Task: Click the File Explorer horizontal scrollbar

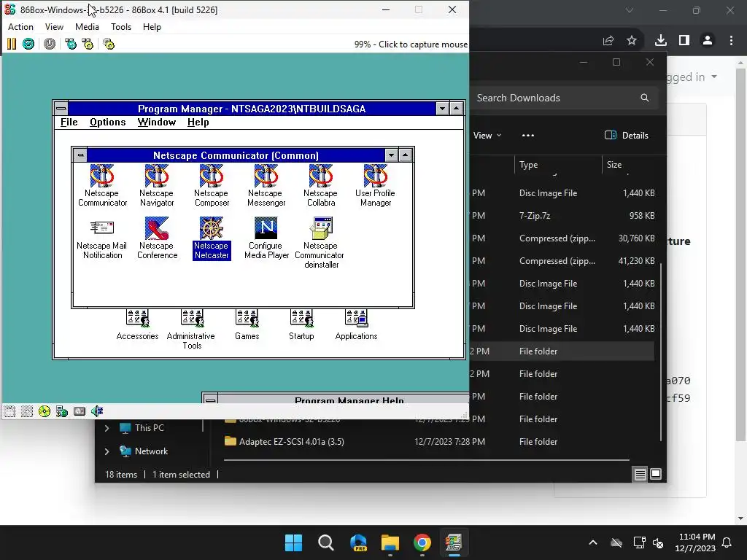Action: tap(426, 460)
